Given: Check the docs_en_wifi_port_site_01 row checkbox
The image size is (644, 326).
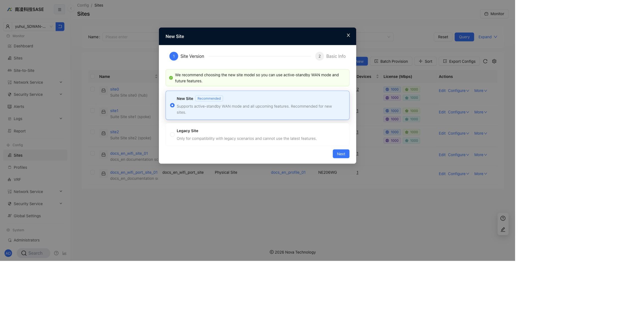Looking at the screenshot, I should point(93,172).
